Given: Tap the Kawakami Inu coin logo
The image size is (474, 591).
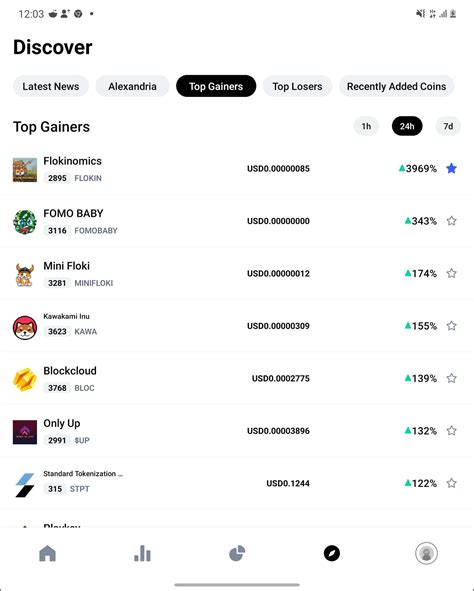Looking at the screenshot, I should tap(25, 327).
